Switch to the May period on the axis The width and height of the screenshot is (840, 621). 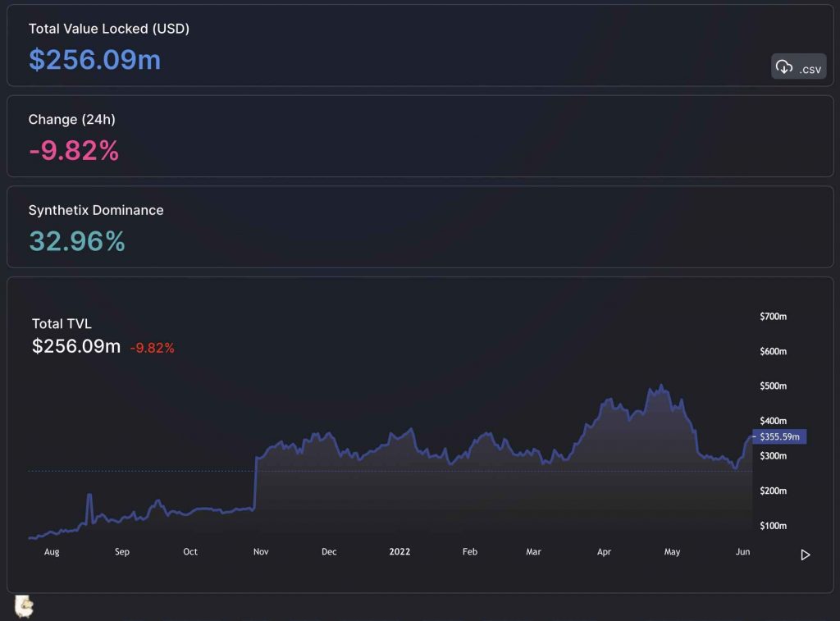pos(671,552)
